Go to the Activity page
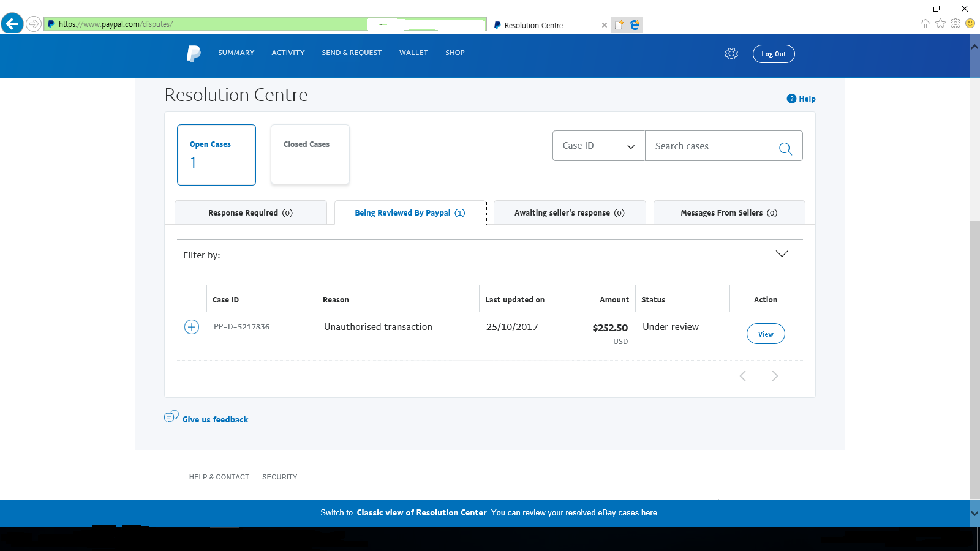 click(x=288, y=53)
